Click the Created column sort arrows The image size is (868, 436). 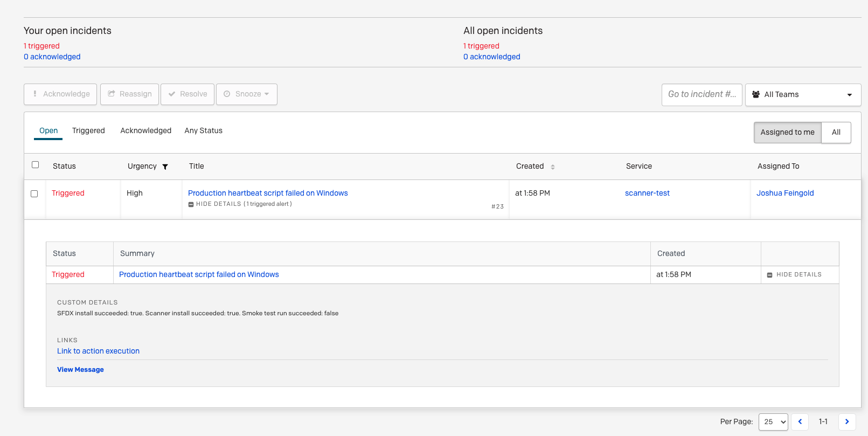click(x=553, y=167)
